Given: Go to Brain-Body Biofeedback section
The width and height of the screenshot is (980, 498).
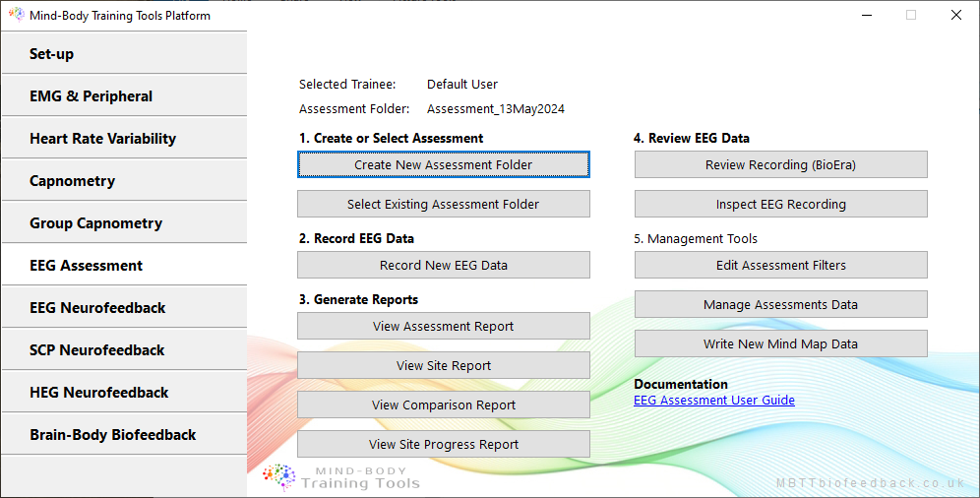Looking at the screenshot, I should click(124, 434).
